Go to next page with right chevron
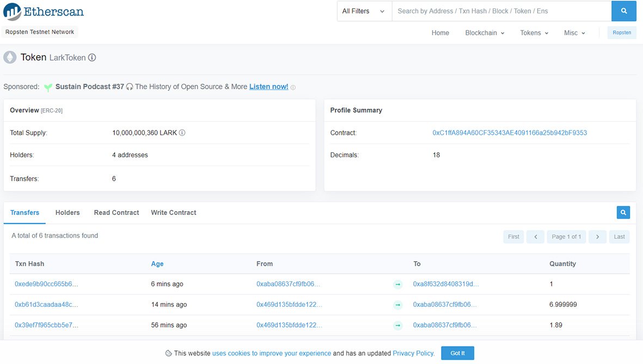The width and height of the screenshot is (643, 364). tap(597, 237)
